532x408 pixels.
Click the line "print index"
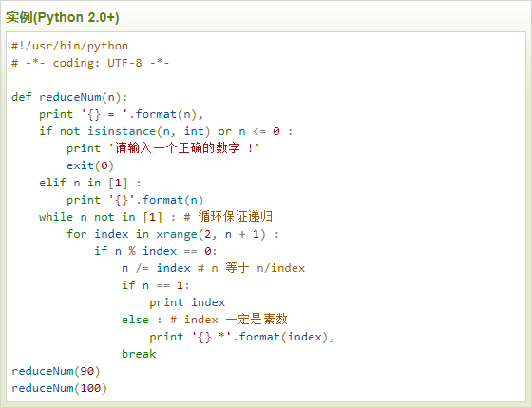[x=187, y=302]
